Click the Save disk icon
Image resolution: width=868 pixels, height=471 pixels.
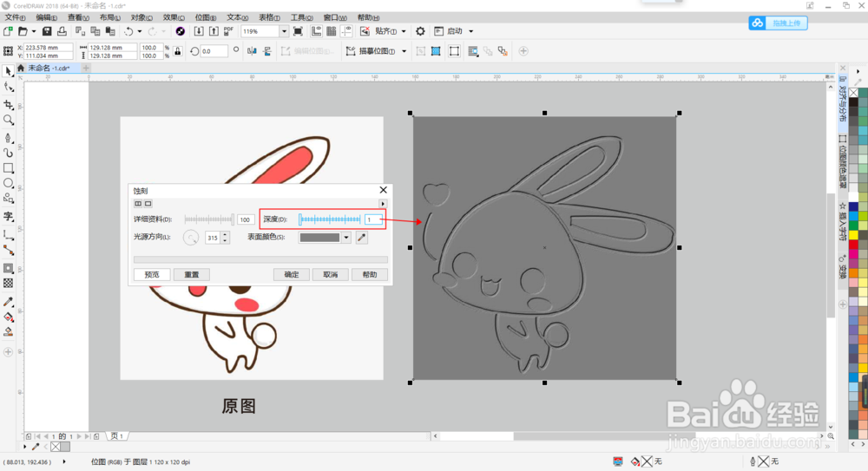pyautogui.click(x=47, y=31)
